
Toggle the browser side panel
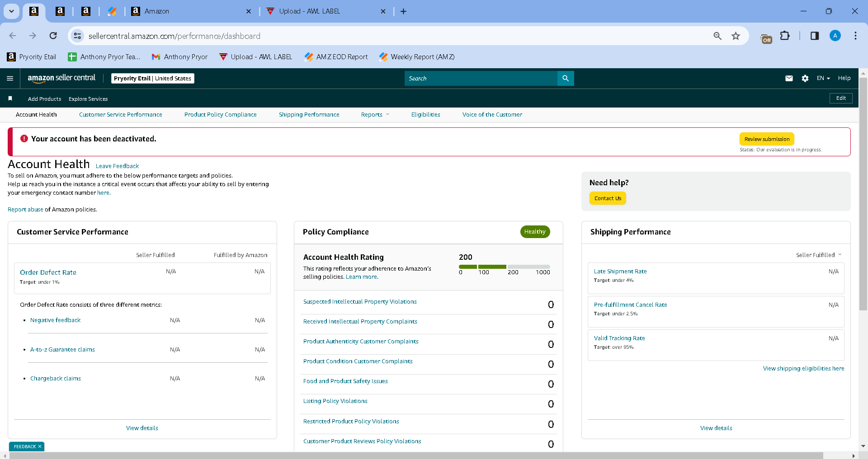coord(815,36)
